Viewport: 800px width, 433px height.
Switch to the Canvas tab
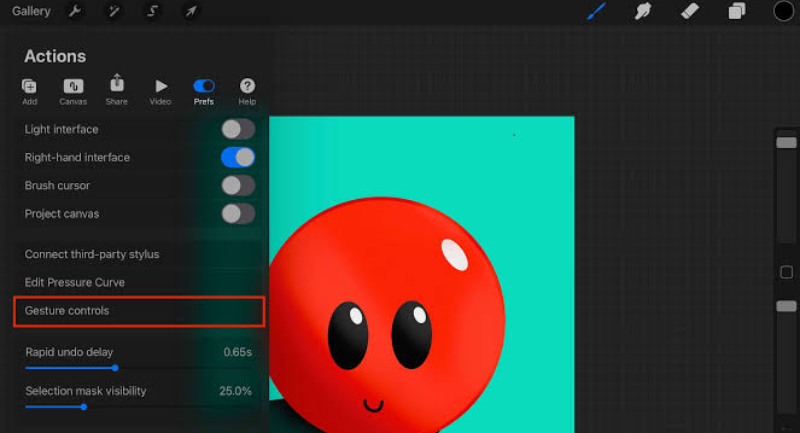pos(73,91)
